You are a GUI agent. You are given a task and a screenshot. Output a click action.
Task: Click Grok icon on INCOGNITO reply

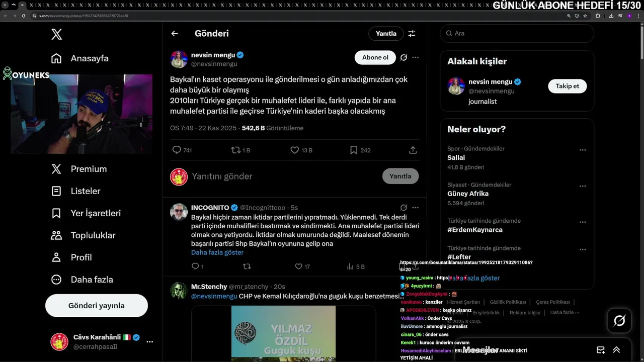pos(404,208)
